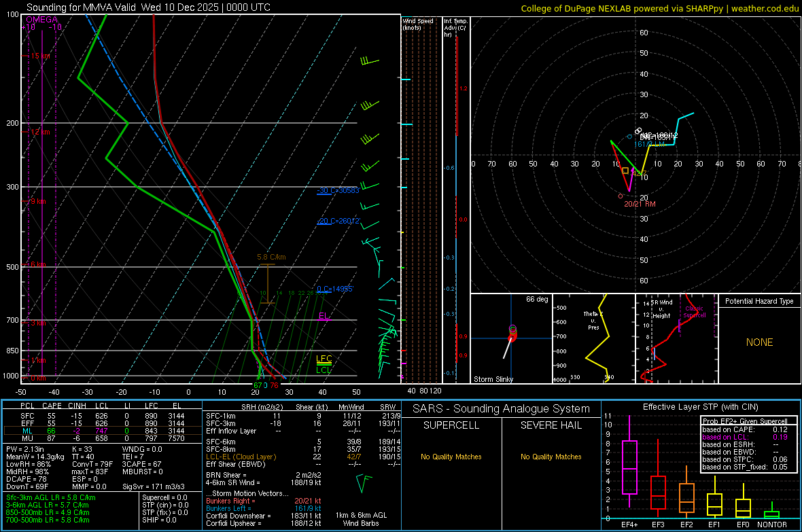Click the MeanW = 14.3g/kg value

35,457
